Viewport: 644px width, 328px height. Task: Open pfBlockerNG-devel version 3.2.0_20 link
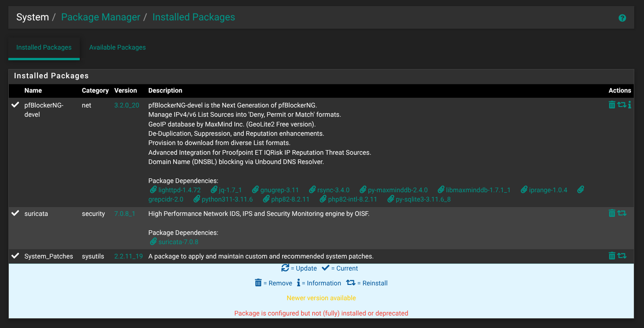point(126,105)
